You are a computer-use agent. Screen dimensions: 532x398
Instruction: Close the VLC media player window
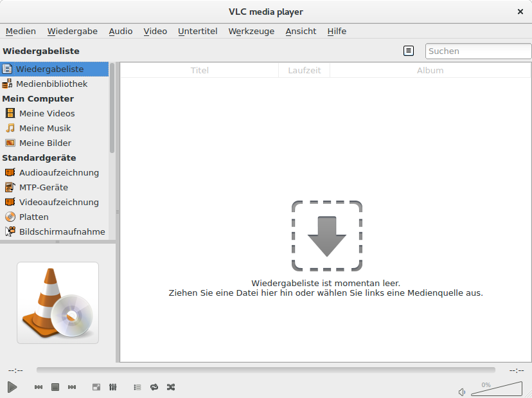pos(520,12)
